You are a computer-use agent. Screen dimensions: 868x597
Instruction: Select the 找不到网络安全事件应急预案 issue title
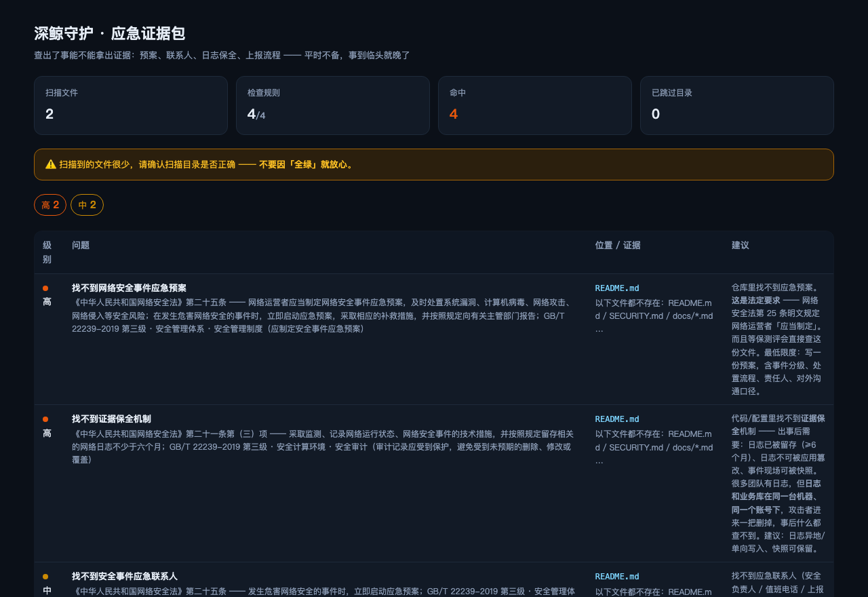[x=129, y=288]
